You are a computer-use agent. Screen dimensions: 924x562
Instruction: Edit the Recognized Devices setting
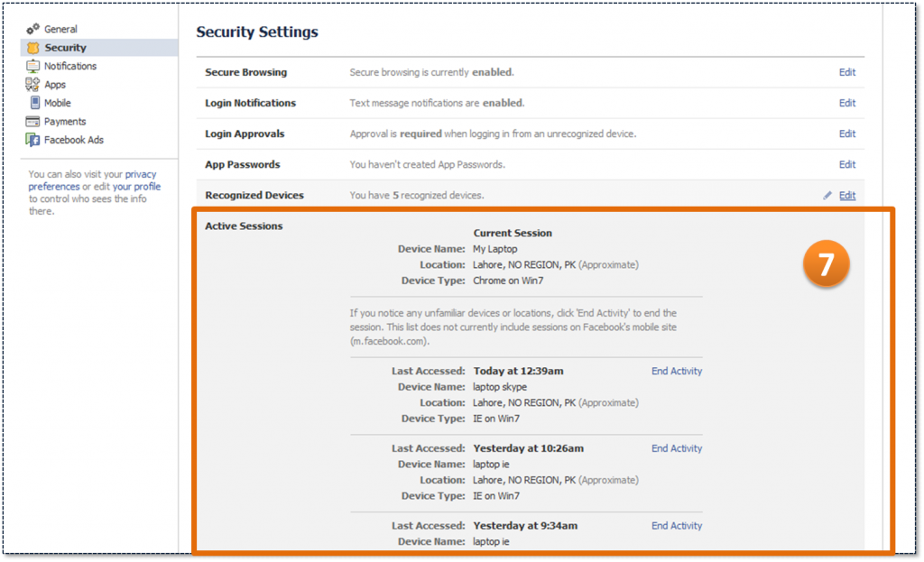click(x=846, y=195)
